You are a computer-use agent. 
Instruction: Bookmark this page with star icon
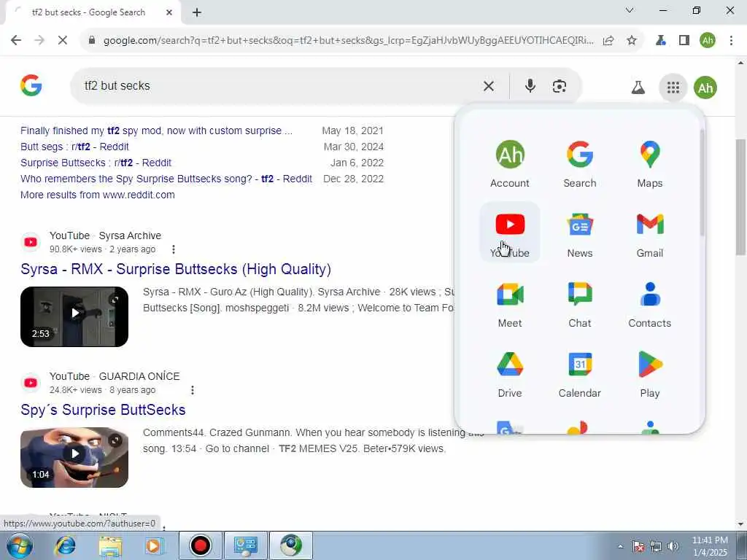point(632,41)
